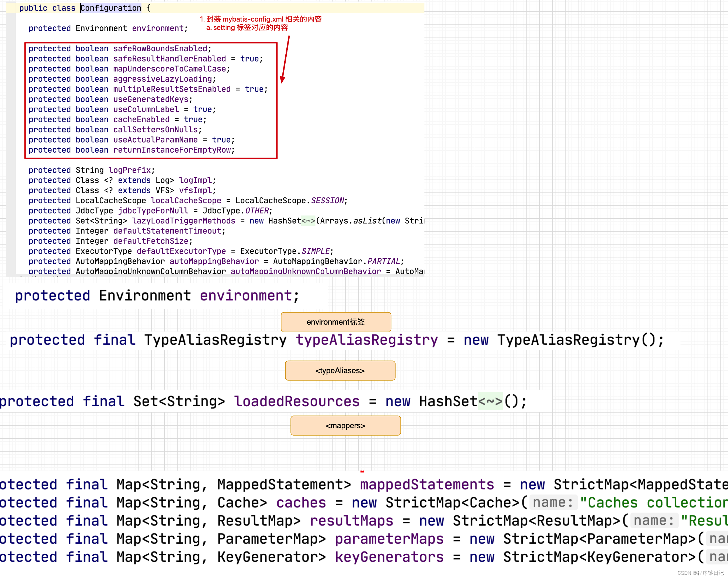Click useActualParamName field name
Image resolution: width=728 pixels, height=578 pixels.
pos(155,140)
